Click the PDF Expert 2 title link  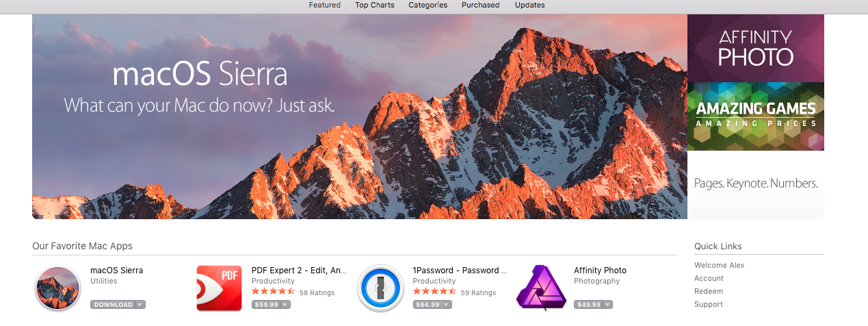pos(298,271)
